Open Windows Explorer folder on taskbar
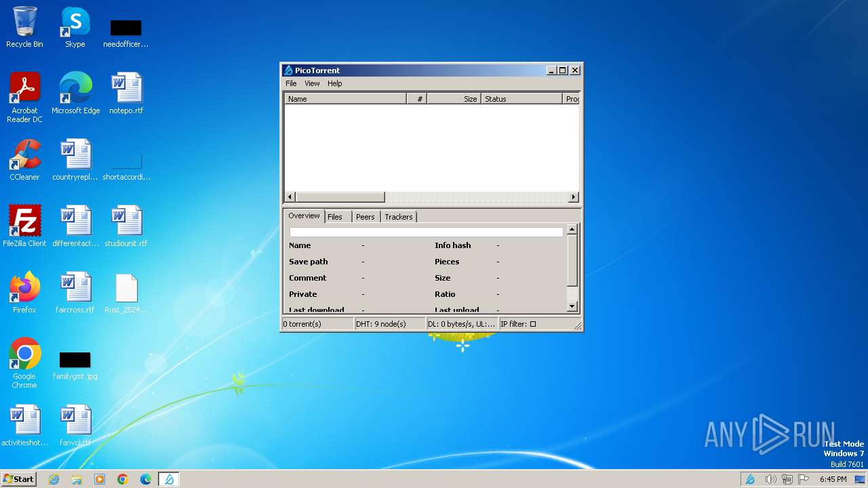Screen dimensions: 868x488 pos(77,479)
